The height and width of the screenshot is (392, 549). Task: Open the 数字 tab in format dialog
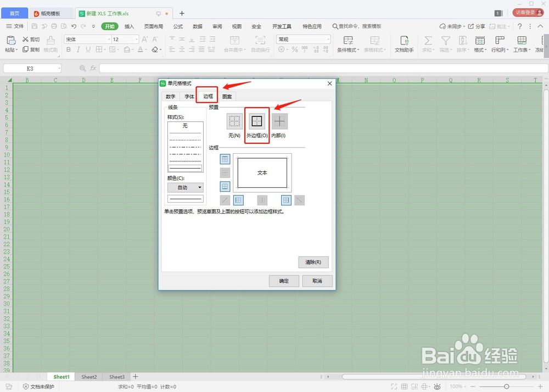tap(171, 97)
